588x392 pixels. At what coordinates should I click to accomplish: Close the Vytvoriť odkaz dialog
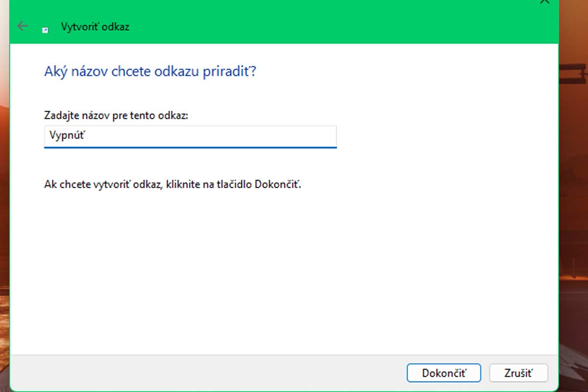point(544,2)
